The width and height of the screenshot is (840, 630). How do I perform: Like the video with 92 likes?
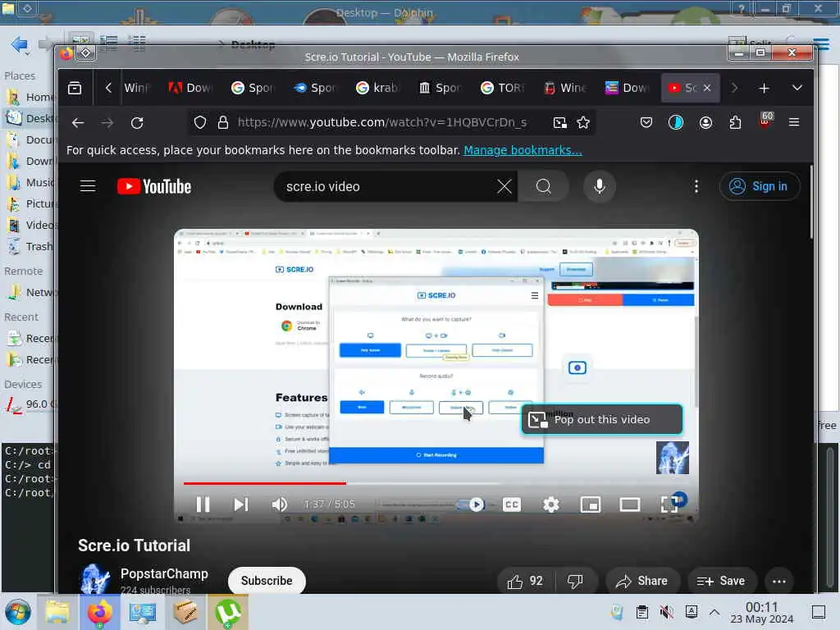tap(526, 582)
